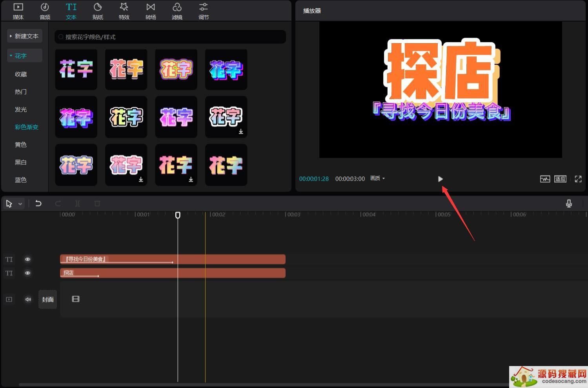Expand the 新建文本 section
The width and height of the screenshot is (588, 388).
coord(24,36)
